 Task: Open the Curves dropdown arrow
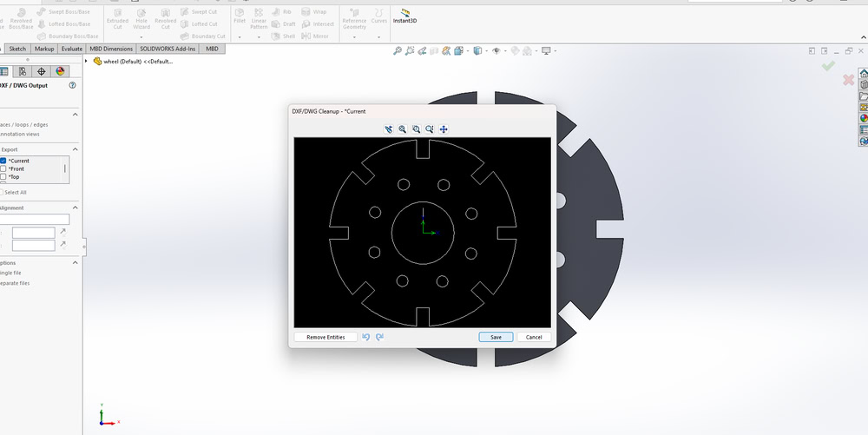(378, 37)
